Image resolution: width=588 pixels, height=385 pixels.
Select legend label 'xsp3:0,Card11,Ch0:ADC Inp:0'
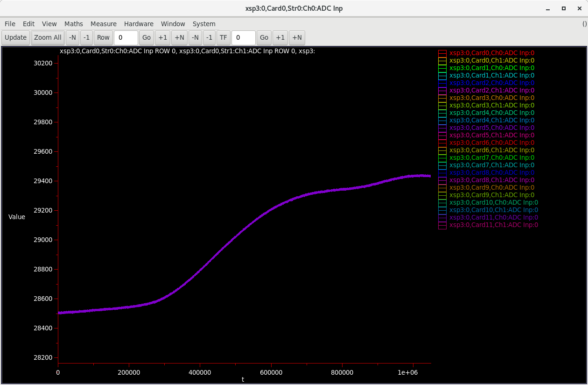click(x=494, y=218)
